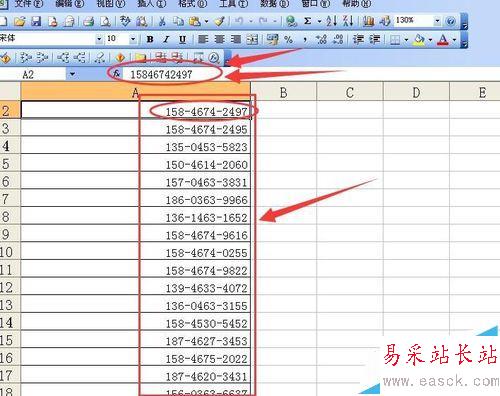Screen dimensions: 500x396
Task: Open the 插入 (Insert) menu
Action: point(152,4)
